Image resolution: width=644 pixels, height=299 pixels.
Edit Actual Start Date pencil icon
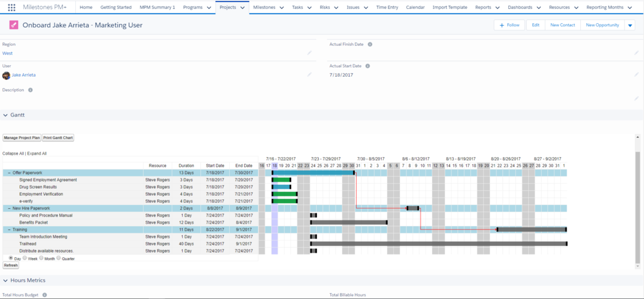tap(637, 74)
